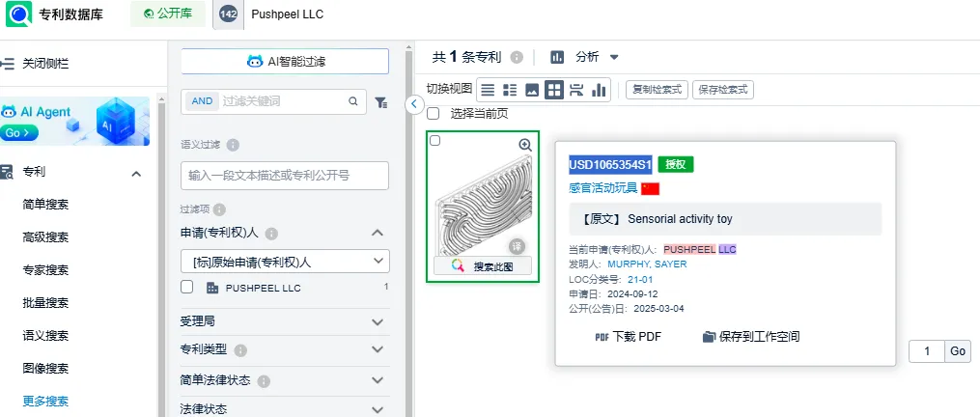Open 更多搜索 in sidebar

pyautogui.click(x=45, y=402)
